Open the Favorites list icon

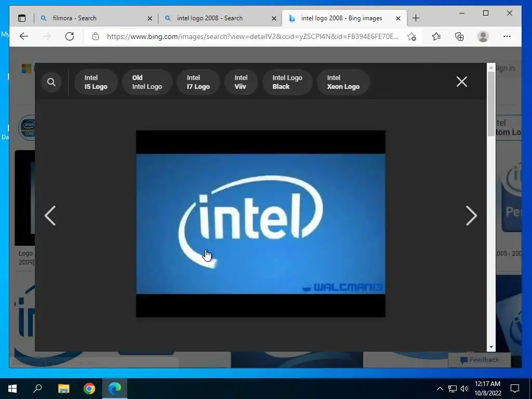coord(436,36)
